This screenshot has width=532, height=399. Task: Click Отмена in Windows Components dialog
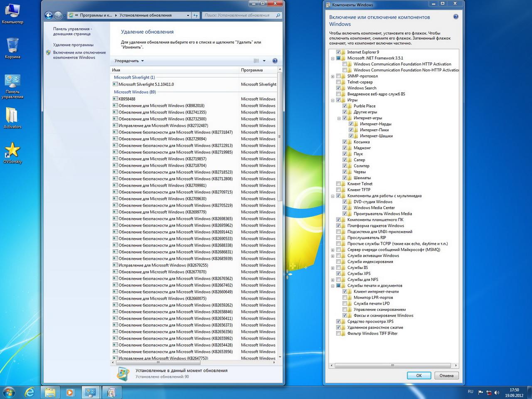pos(446,375)
